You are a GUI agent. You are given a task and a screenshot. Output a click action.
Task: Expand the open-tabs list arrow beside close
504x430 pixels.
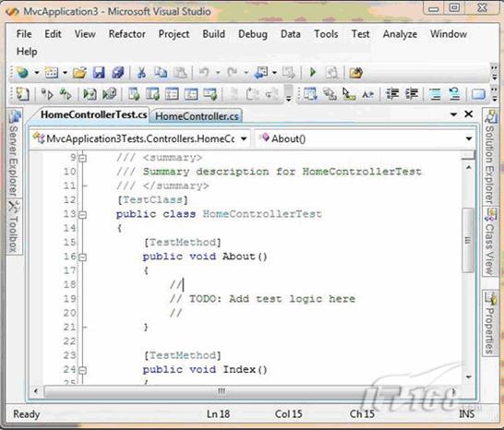tap(453, 114)
